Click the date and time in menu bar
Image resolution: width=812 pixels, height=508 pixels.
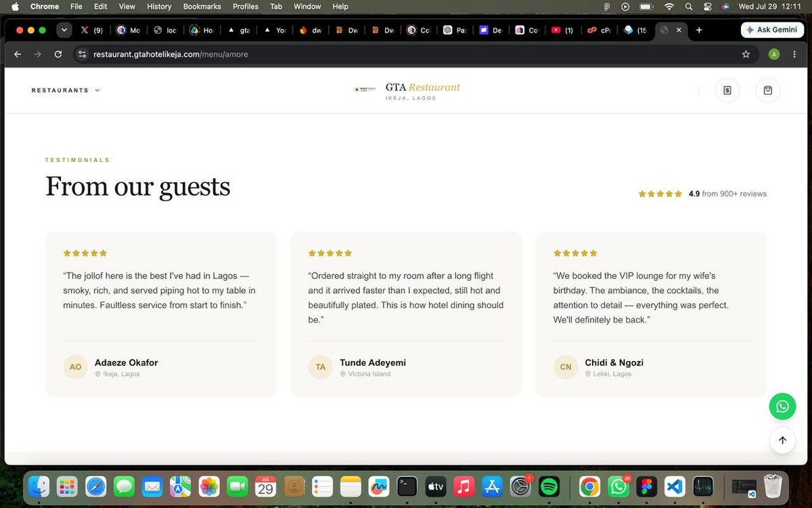pos(770,6)
